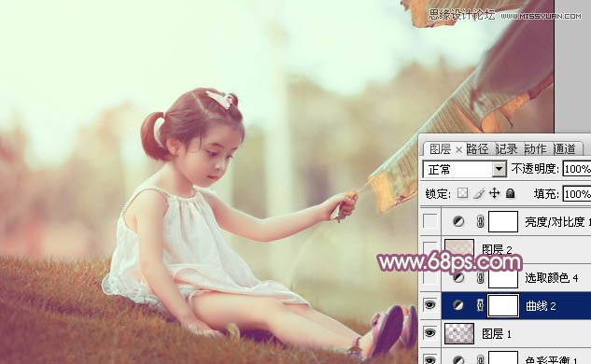The height and width of the screenshot is (364, 591).
Task: Lock position move icon
Action: tap(494, 193)
